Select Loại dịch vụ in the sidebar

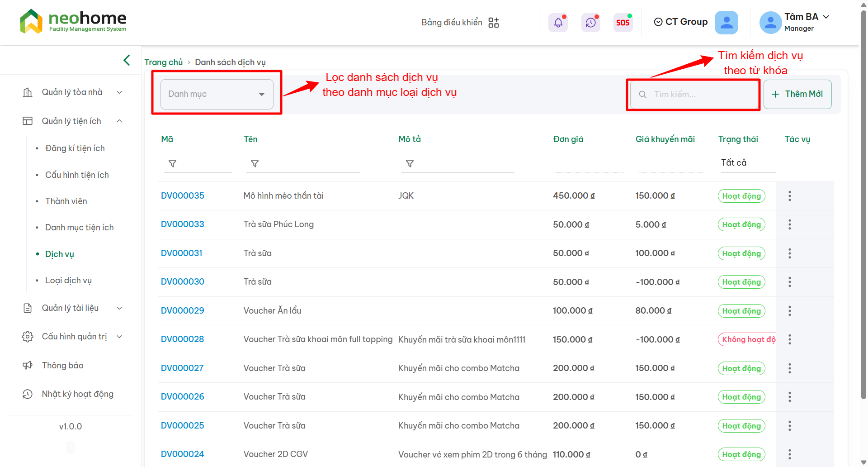click(68, 281)
